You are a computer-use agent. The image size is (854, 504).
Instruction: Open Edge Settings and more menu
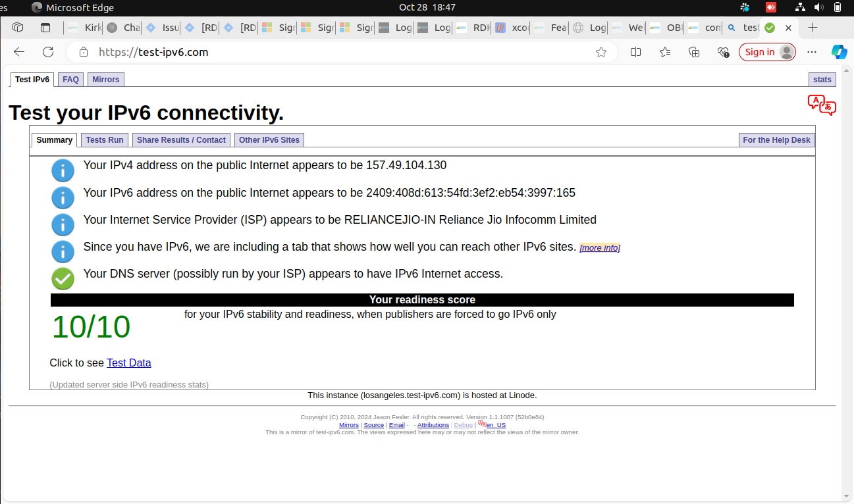tap(812, 52)
